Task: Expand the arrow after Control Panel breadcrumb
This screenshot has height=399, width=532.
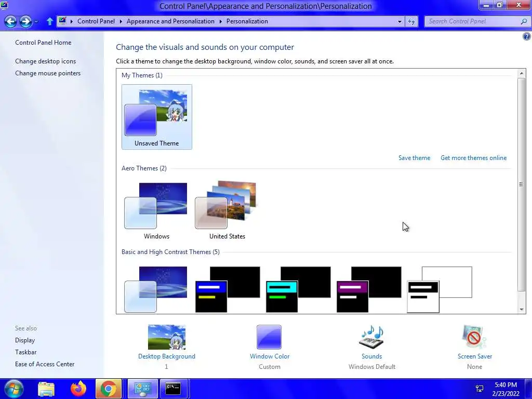Action: point(121,21)
